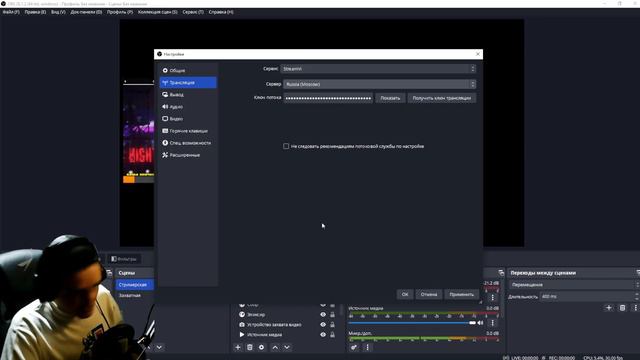Screen dimensions: 640x360
Task: Pop out the audio mixer dock icon
Action: 501,273
